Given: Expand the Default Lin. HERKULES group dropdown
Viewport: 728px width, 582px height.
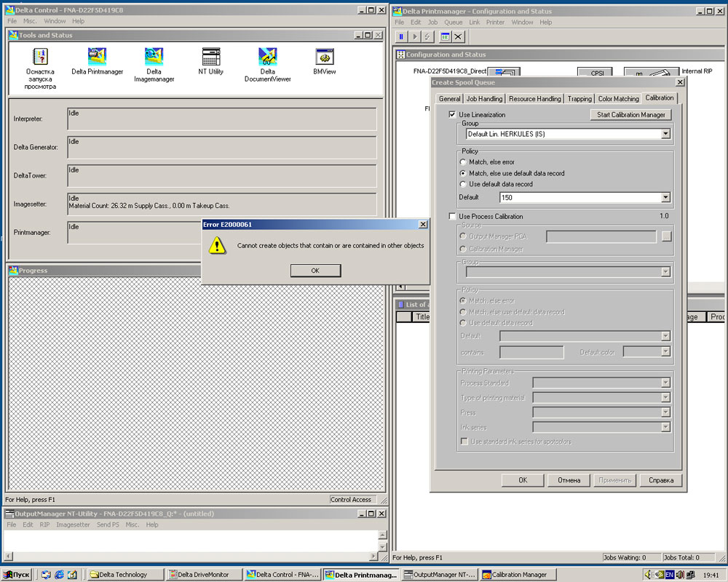Looking at the screenshot, I should click(x=665, y=134).
